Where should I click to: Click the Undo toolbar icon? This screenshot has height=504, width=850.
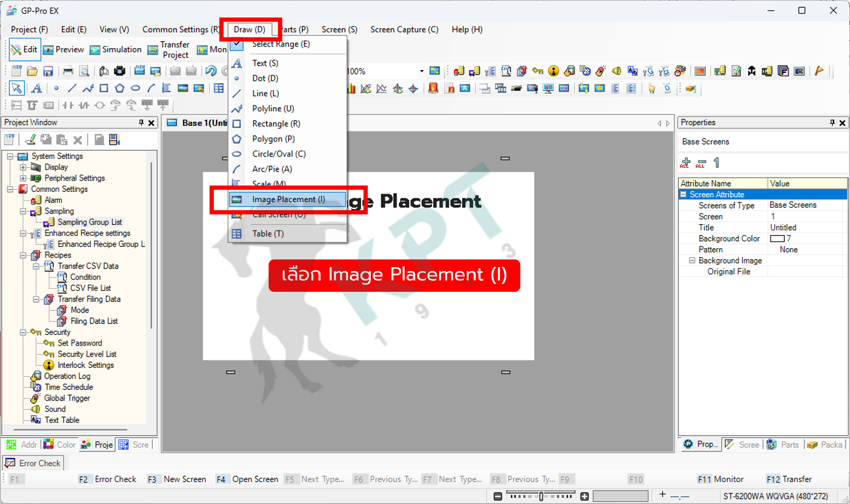point(211,71)
